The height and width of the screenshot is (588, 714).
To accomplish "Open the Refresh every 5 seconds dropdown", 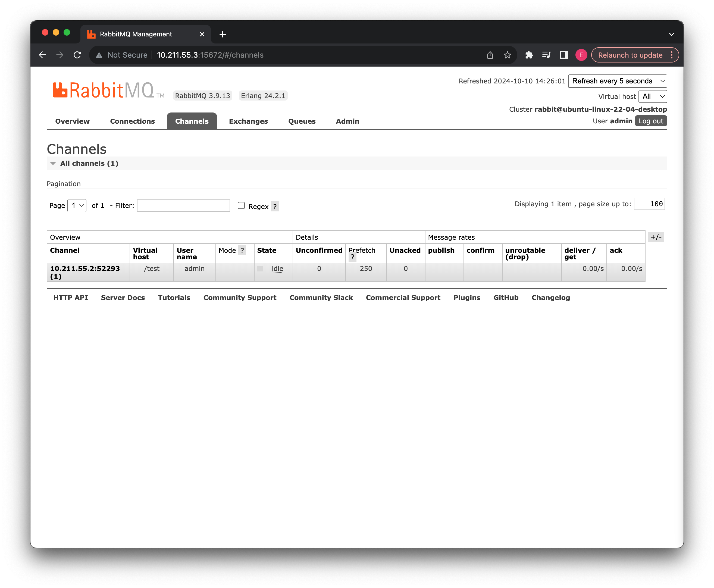I will [x=617, y=81].
